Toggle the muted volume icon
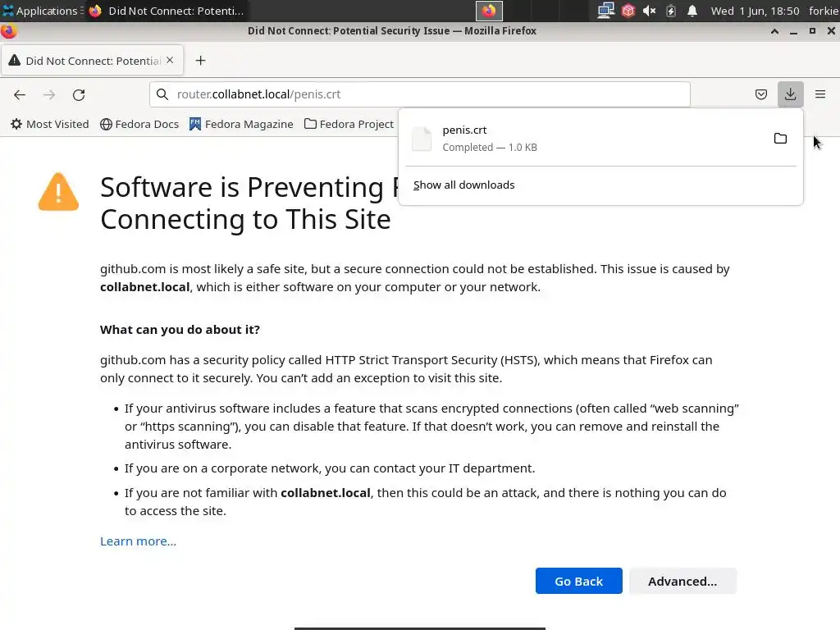 (649, 11)
